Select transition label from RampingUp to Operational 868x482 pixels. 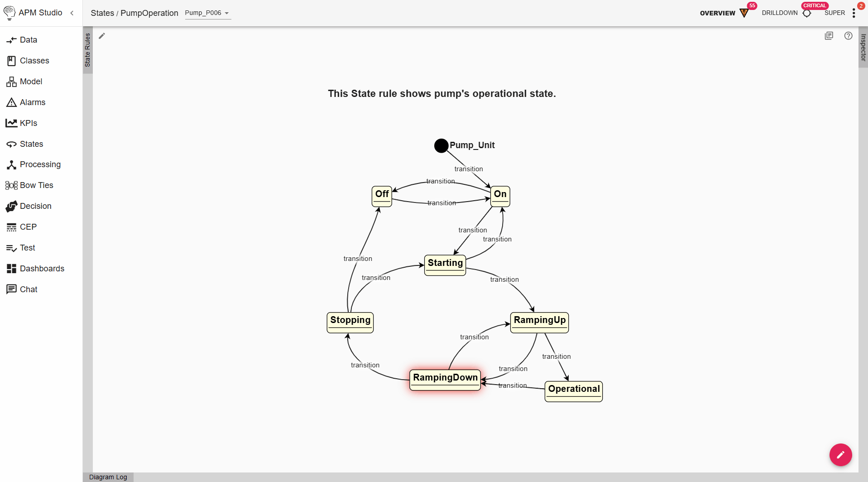coord(556,357)
